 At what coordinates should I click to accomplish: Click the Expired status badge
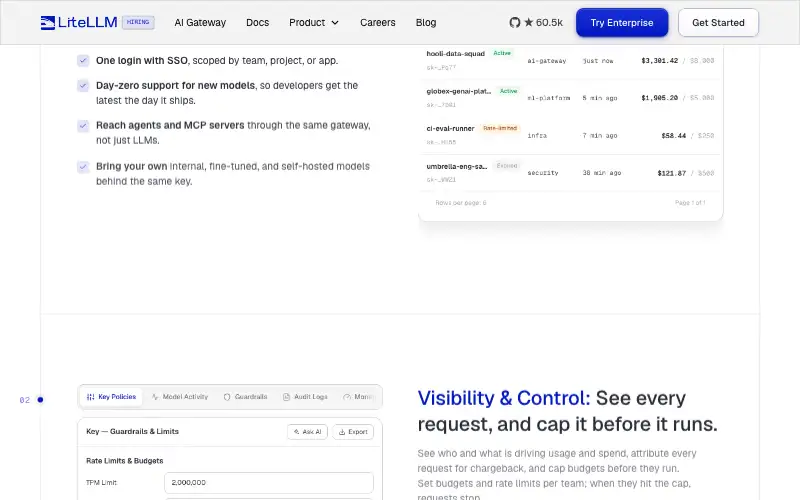[x=507, y=166]
